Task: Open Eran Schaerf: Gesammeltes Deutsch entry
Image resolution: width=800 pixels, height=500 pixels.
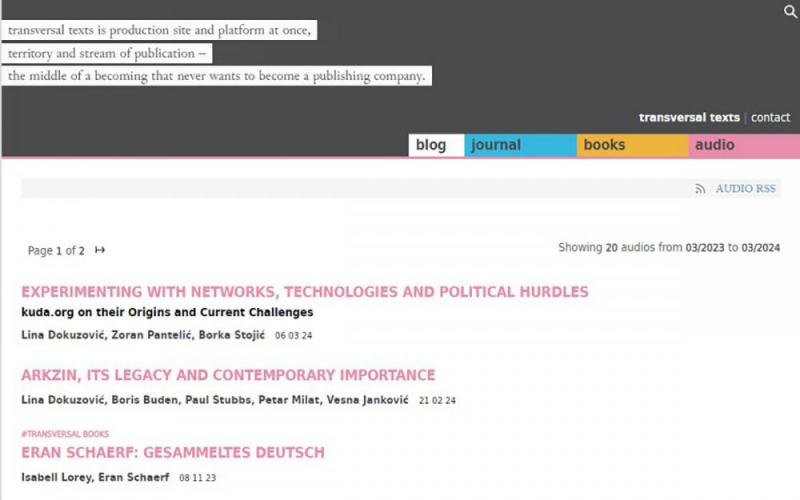Action: [x=173, y=453]
